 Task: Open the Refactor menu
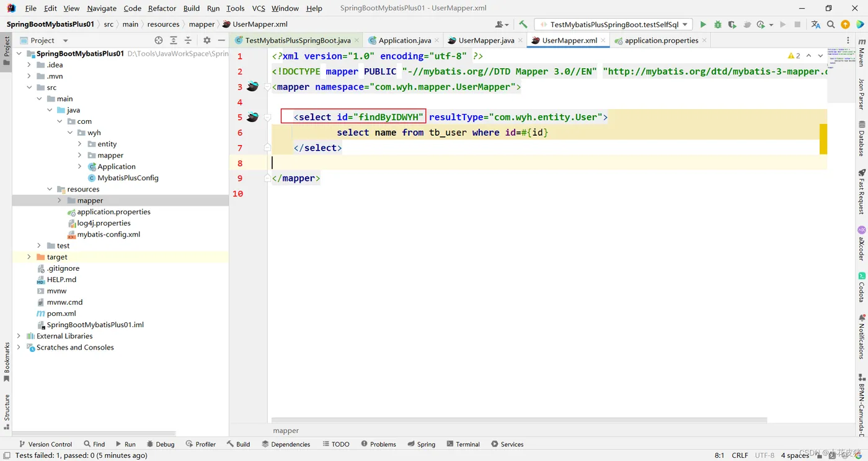(x=162, y=8)
